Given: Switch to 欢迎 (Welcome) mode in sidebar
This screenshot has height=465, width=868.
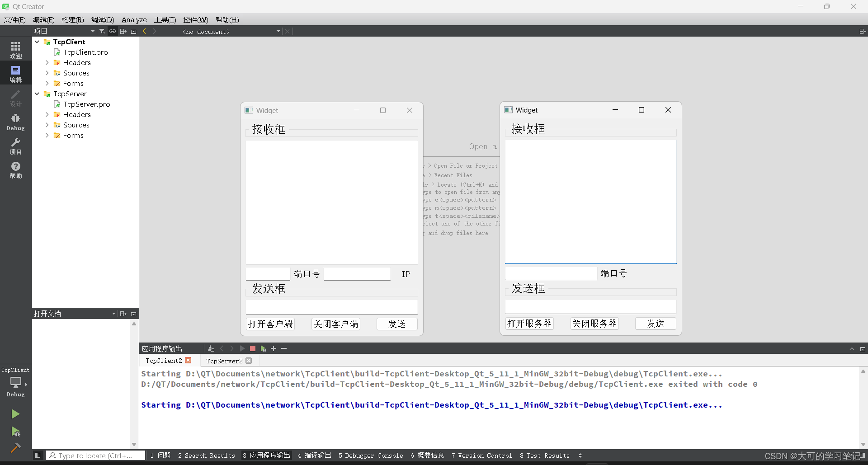Looking at the screenshot, I should (15, 49).
